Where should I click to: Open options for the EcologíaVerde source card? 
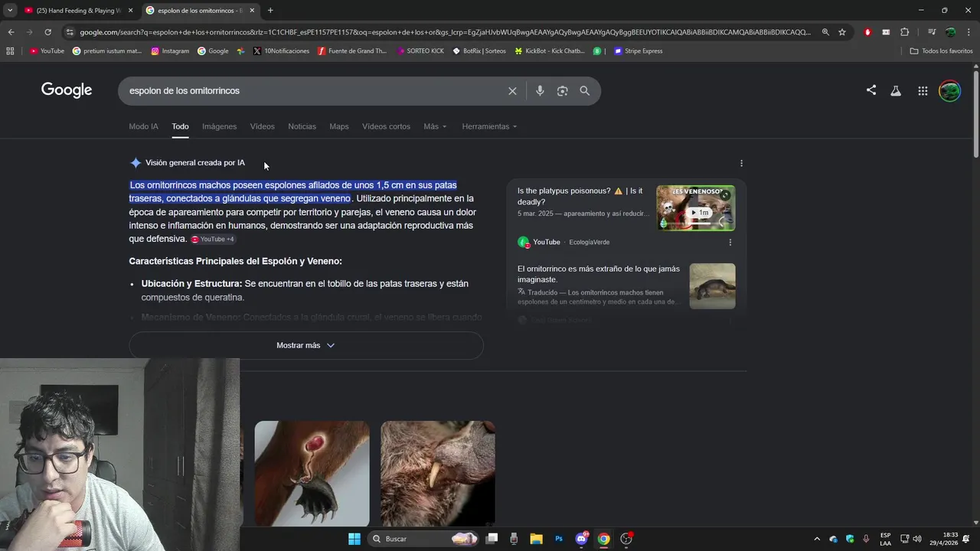click(x=730, y=242)
